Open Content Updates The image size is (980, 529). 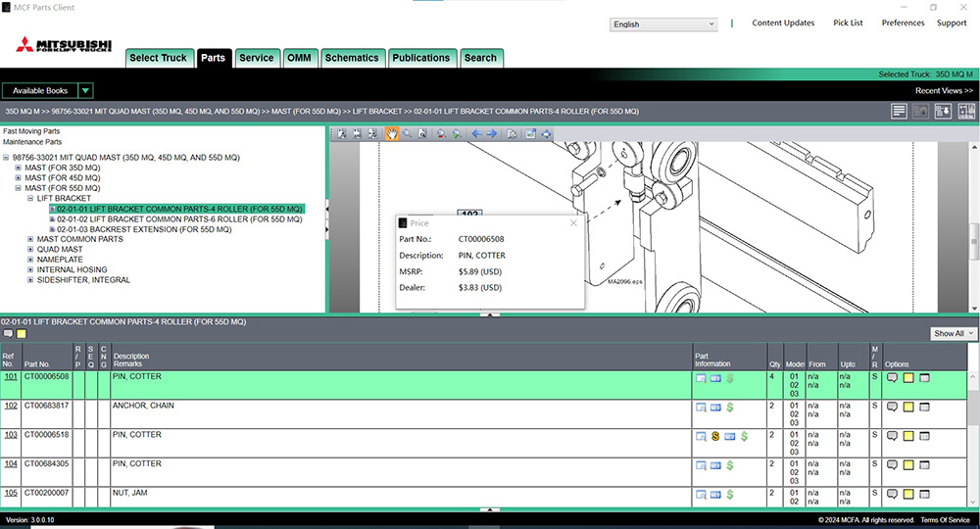[783, 23]
